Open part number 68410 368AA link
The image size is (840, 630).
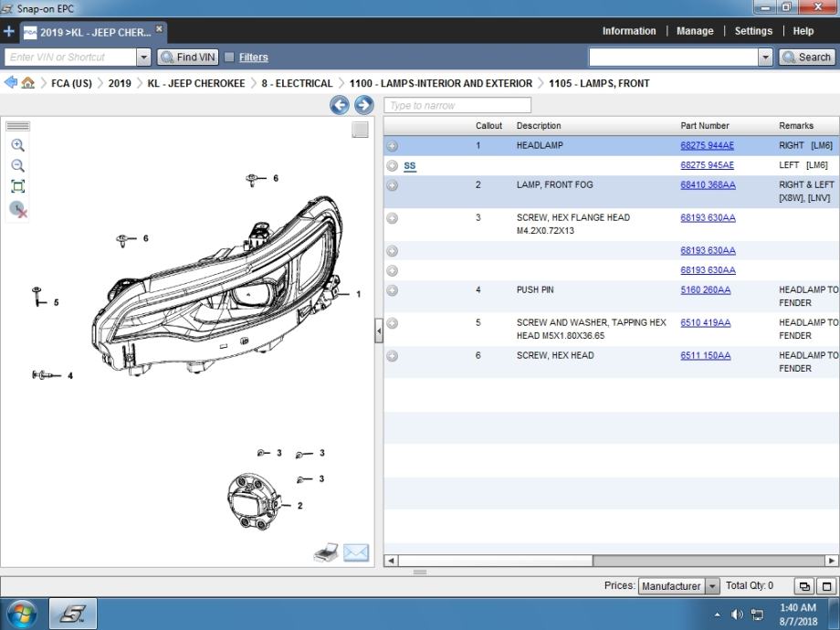708,184
